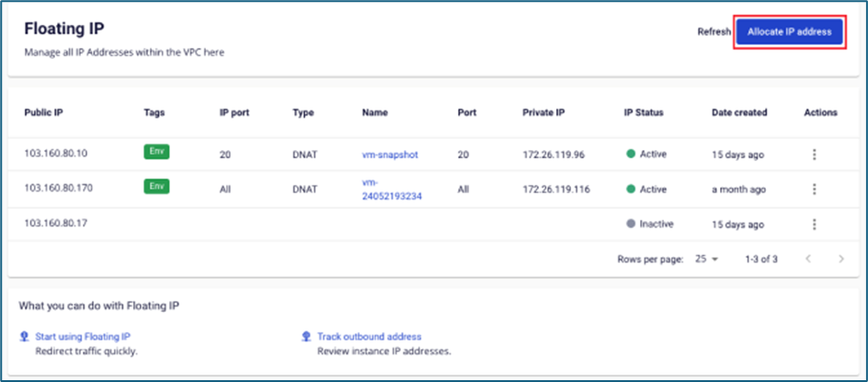Screen dimensions: 868x382
Task: Click the lightbulb icon beside Track outbound address
Action: (306, 337)
